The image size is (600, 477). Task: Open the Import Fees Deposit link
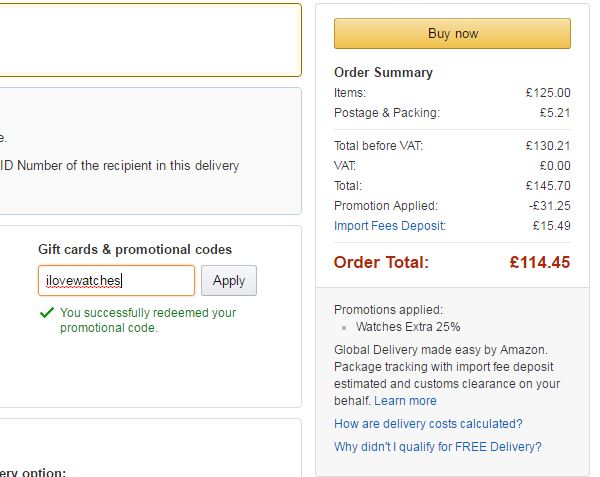(x=390, y=226)
